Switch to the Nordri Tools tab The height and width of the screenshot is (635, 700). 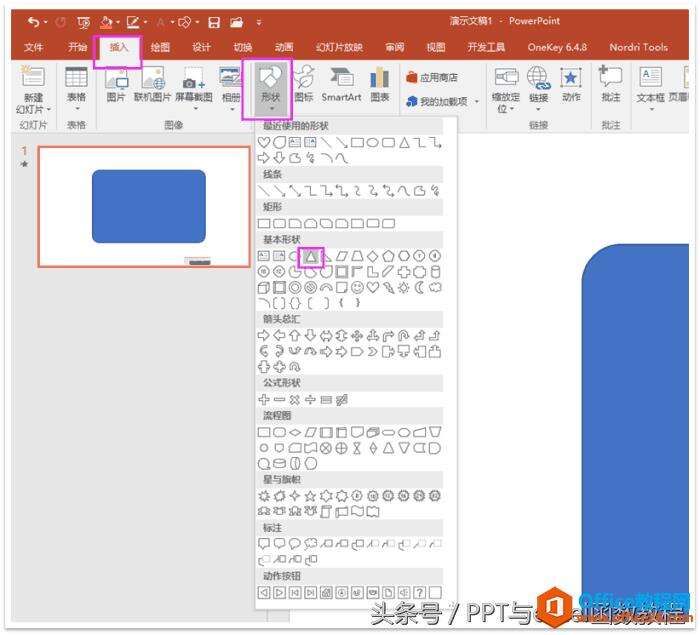coord(638,47)
